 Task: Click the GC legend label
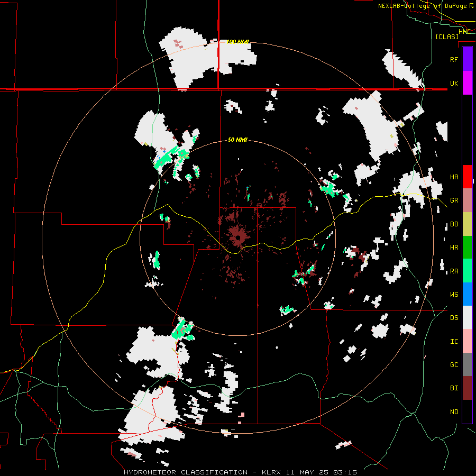click(x=454, y=365)
